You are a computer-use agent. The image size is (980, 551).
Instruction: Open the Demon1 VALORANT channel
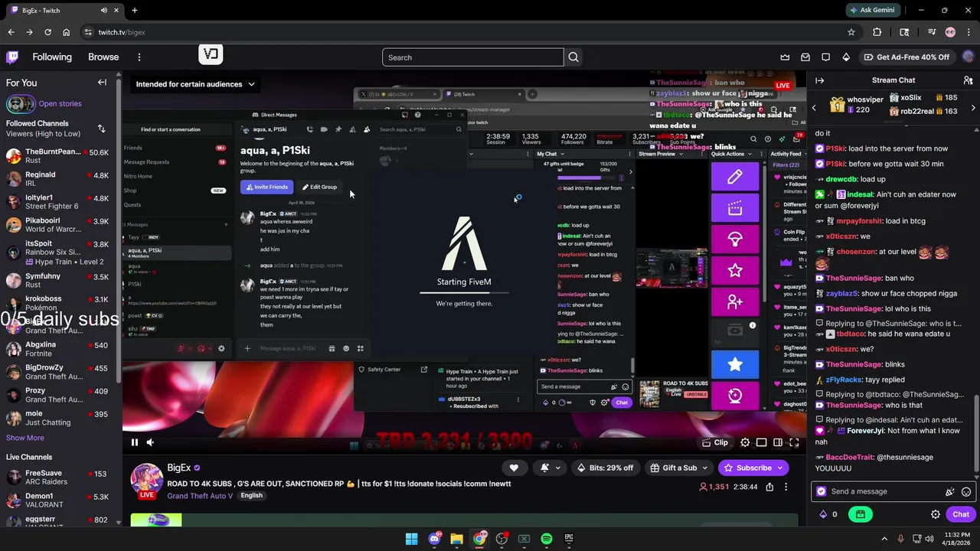(x=57, y=500)
